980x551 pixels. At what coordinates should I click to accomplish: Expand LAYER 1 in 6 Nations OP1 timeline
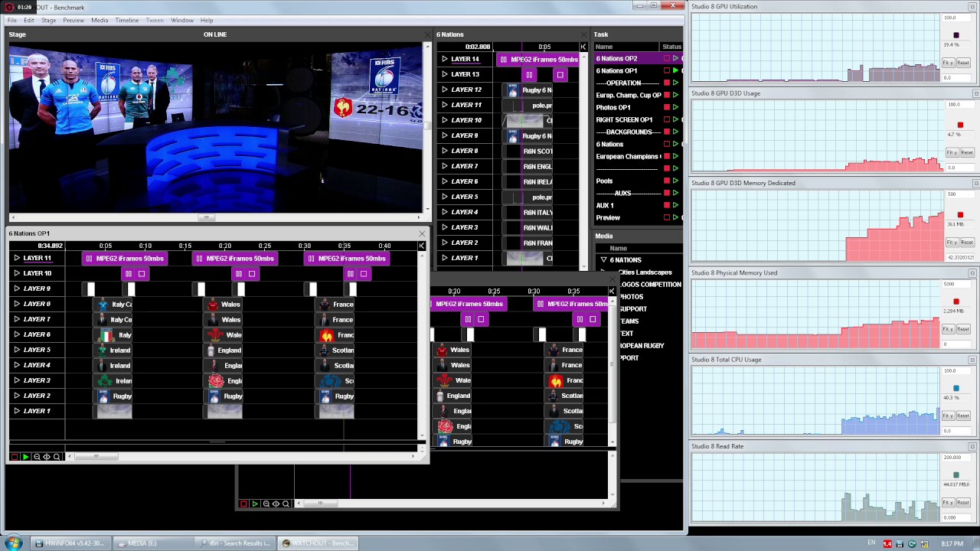[x=16, y=412]
